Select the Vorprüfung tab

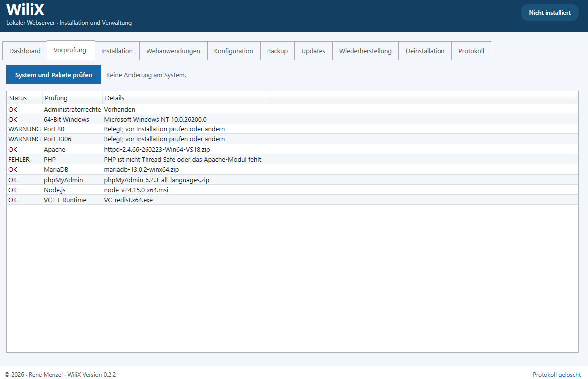(x=70, y=50)
